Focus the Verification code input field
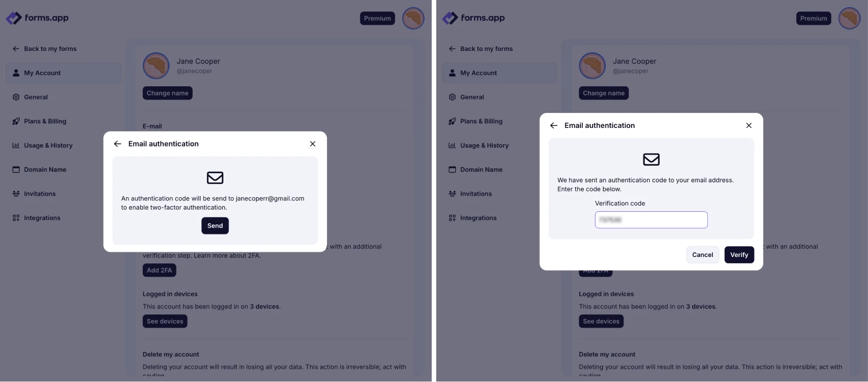The width and height of the screenshot is (868, 382). point(651,220)
